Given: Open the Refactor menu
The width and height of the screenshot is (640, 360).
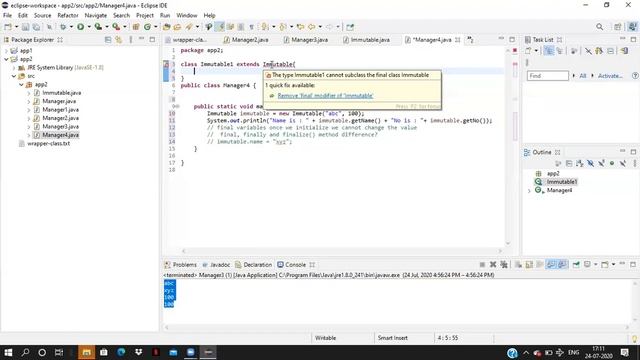Looking at the screenshot, I should 68,16.
